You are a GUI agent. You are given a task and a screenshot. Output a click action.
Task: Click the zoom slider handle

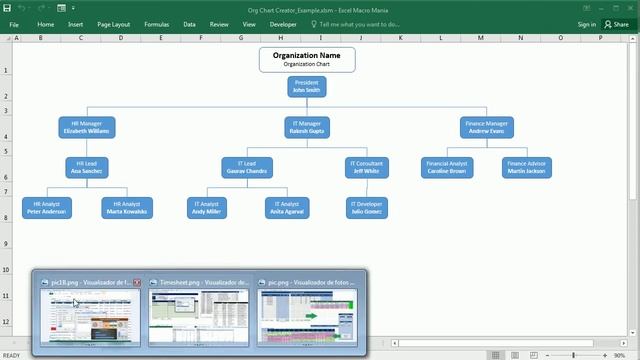[573, 356]
